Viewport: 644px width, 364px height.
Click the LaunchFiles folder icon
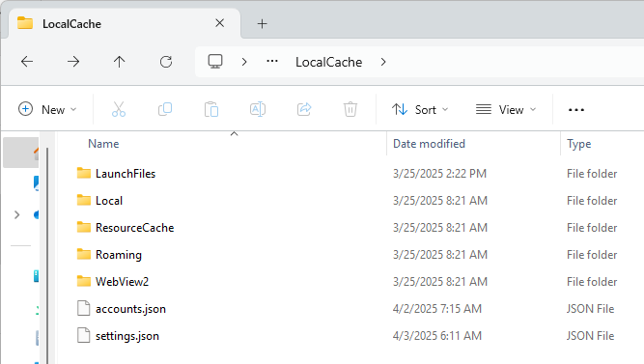pos(84,173)
